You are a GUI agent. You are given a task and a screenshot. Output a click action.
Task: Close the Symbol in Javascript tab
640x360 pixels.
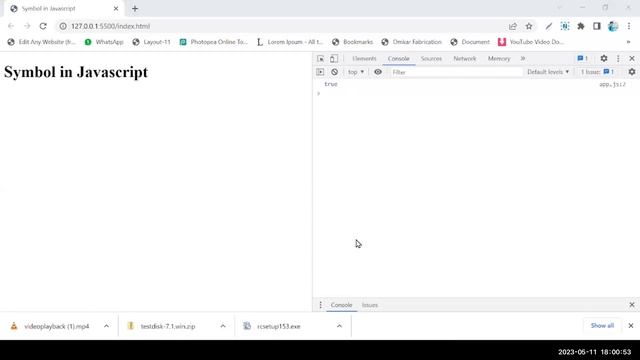[x=116, y=9]
